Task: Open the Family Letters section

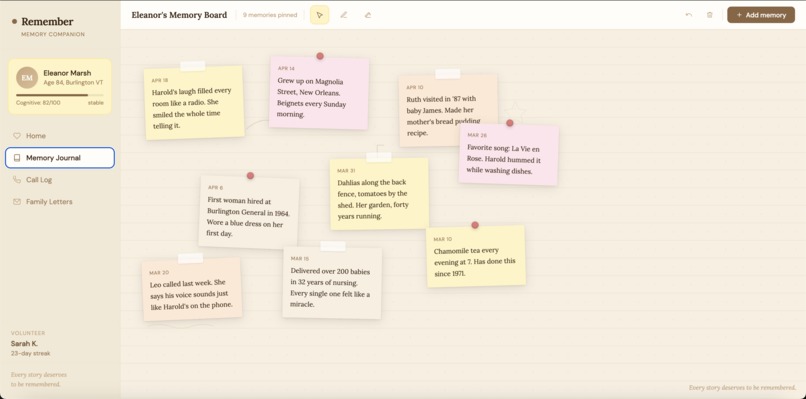Action: [x=60, y=202]
